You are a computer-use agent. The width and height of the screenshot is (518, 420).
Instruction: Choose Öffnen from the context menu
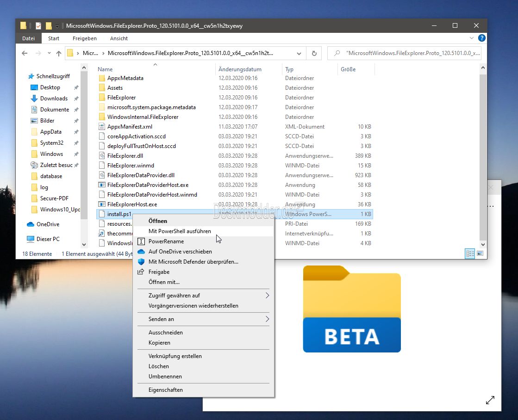[204, 221]
